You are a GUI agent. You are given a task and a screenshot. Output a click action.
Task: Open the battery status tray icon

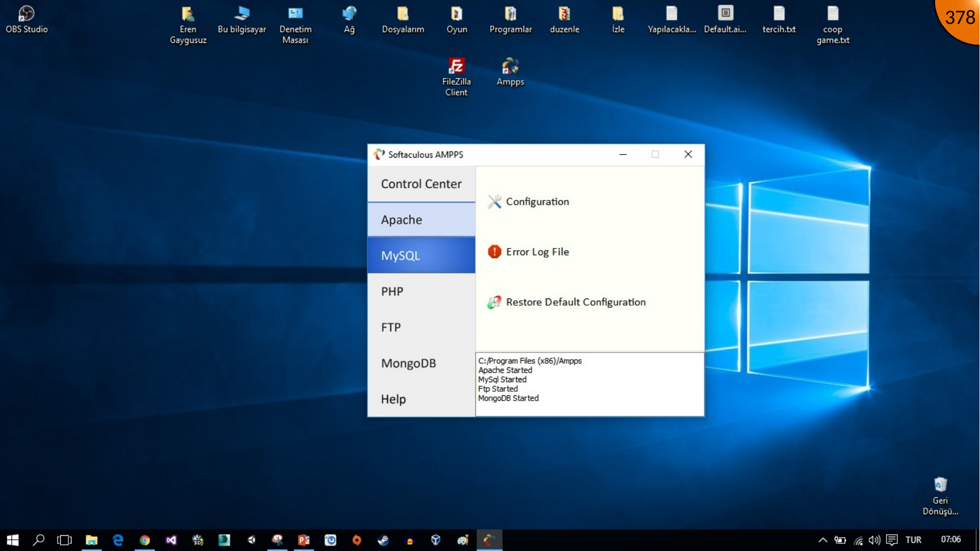tap(840, 540)
